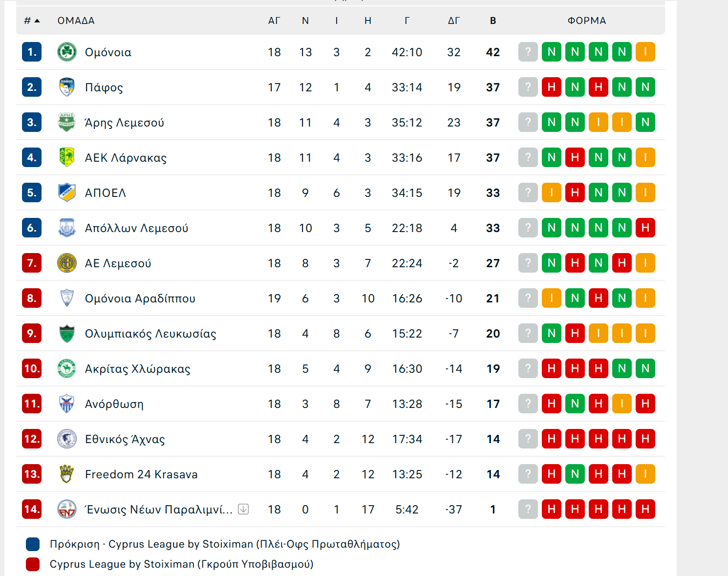Click Εθνικός Άχνας's rightmost red H form badge
728x576 pixels.
coord(645,439)
